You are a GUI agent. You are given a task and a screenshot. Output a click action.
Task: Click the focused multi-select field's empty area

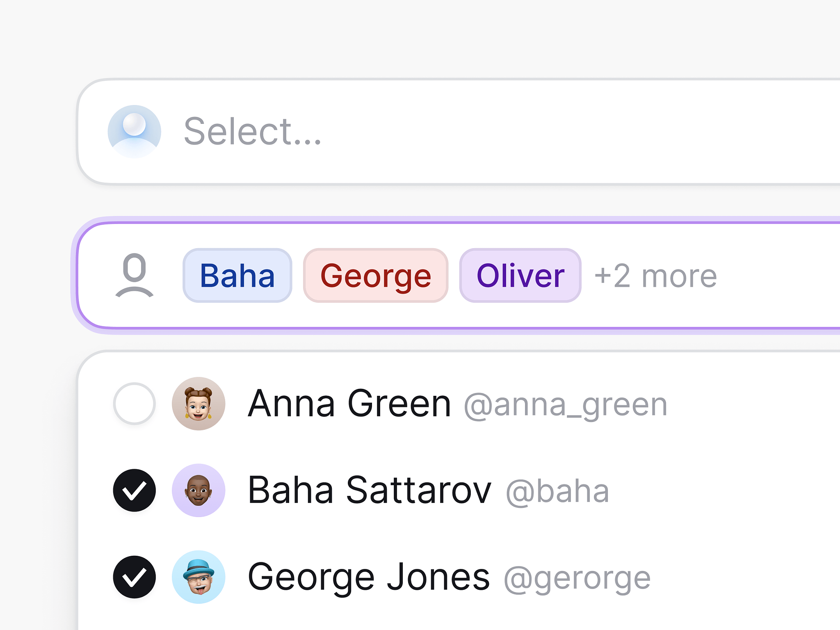click(779, 275)
